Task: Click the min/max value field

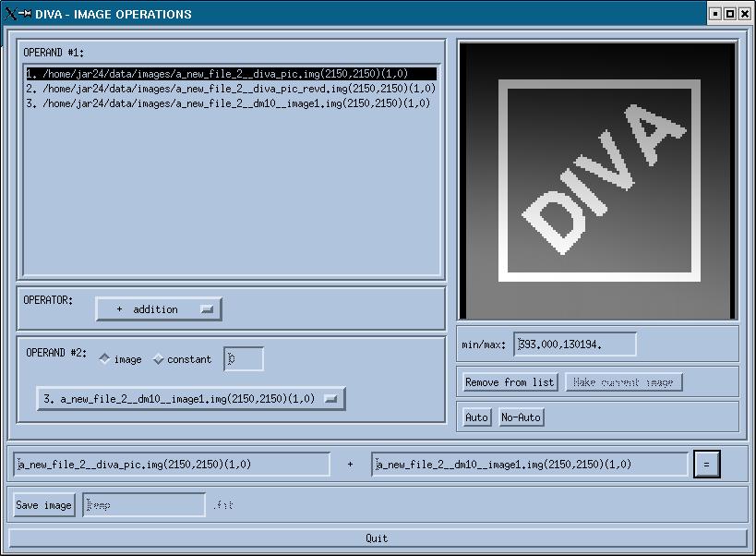Action: [x=575, y=344]
